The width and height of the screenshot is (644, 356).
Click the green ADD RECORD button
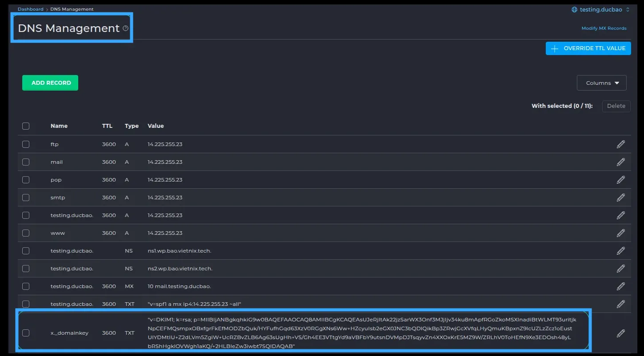click(x=50, y=83)
